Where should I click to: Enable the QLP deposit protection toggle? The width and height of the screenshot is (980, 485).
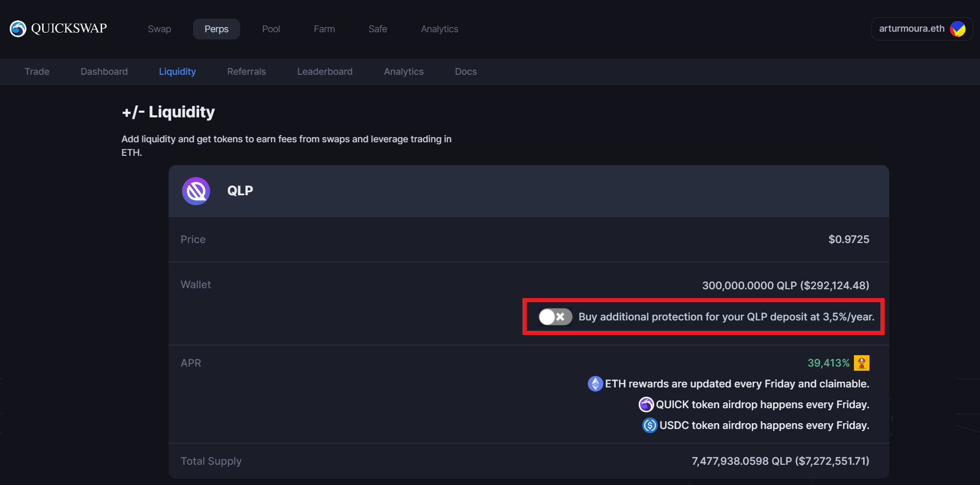(x=555, y=317)
